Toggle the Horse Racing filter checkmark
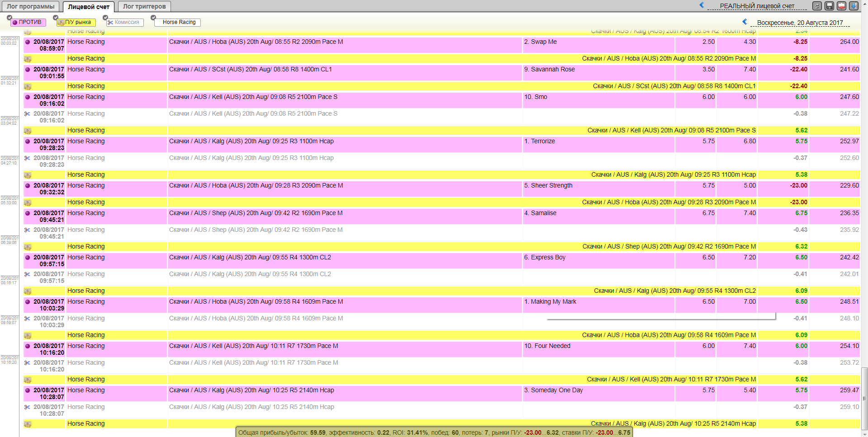The height and width of the screenshot is (437, 868). [153, 18]
